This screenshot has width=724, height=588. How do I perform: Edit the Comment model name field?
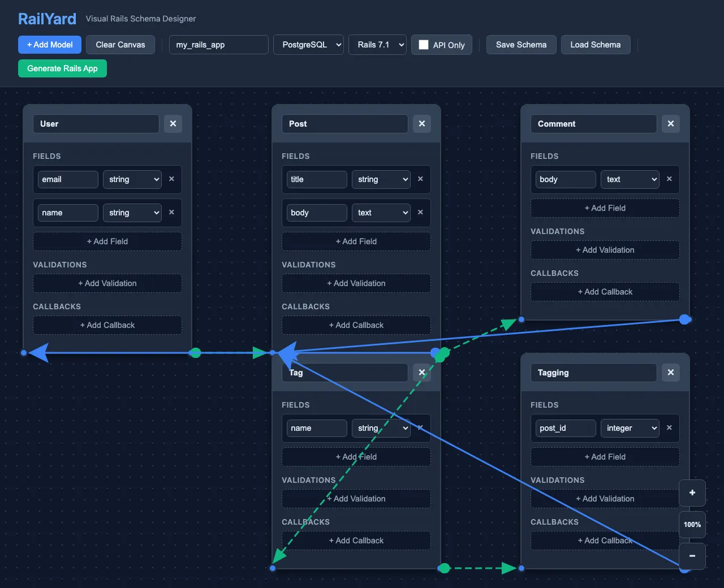(x=594, y=124)
